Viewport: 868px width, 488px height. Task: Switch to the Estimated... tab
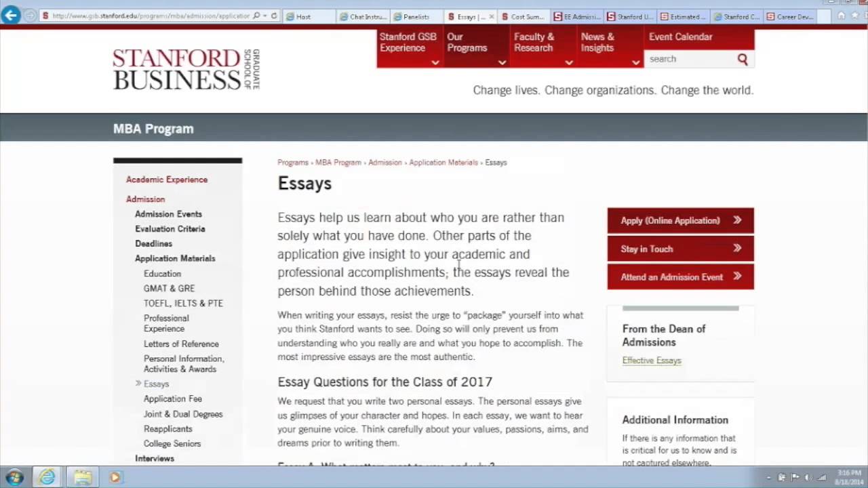(683, 16)
